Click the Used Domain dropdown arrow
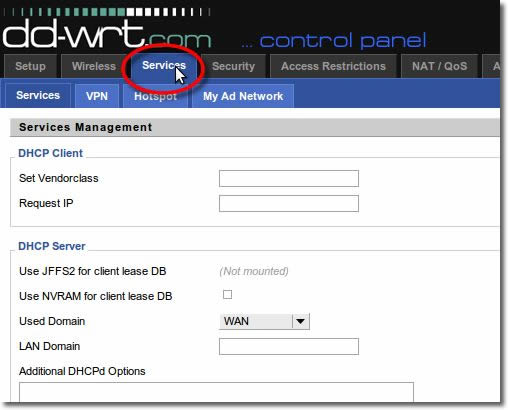 pos(301,321)
